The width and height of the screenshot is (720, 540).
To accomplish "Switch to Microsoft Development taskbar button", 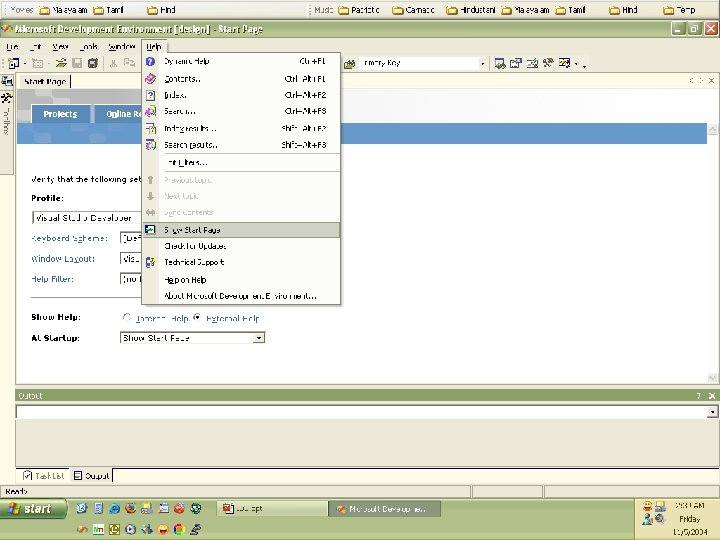I will pos(385,509).
